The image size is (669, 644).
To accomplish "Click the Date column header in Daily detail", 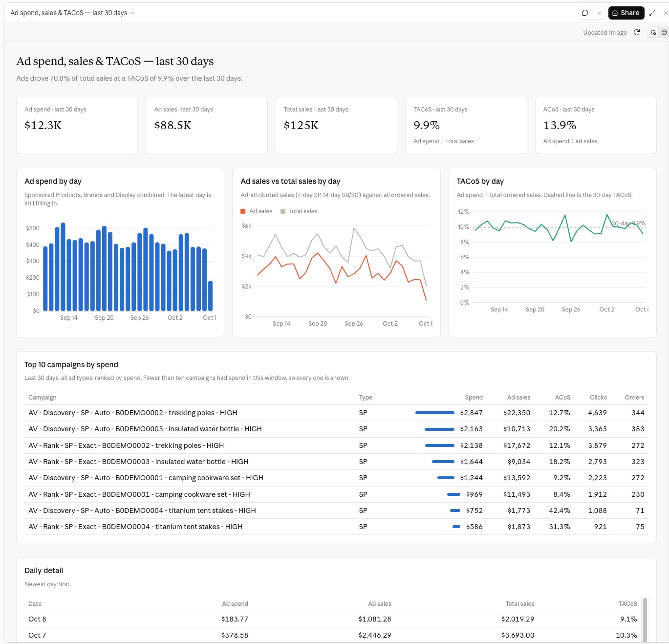I will 35,604.
